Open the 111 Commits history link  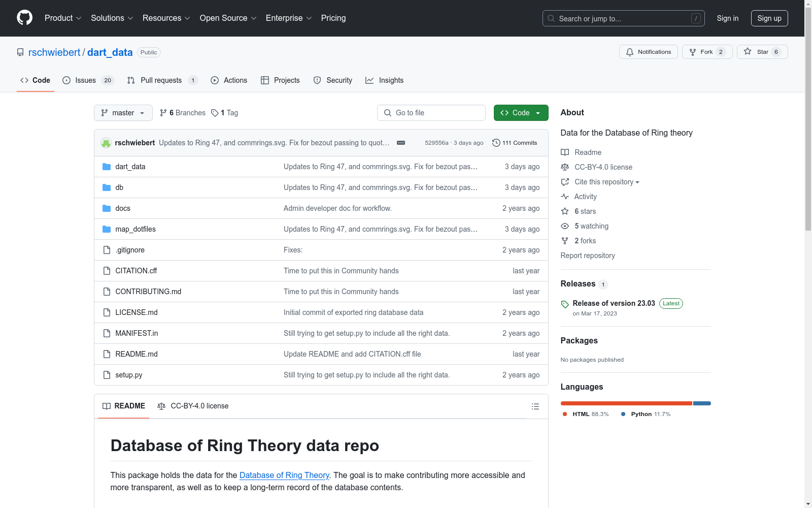(515, 143)
